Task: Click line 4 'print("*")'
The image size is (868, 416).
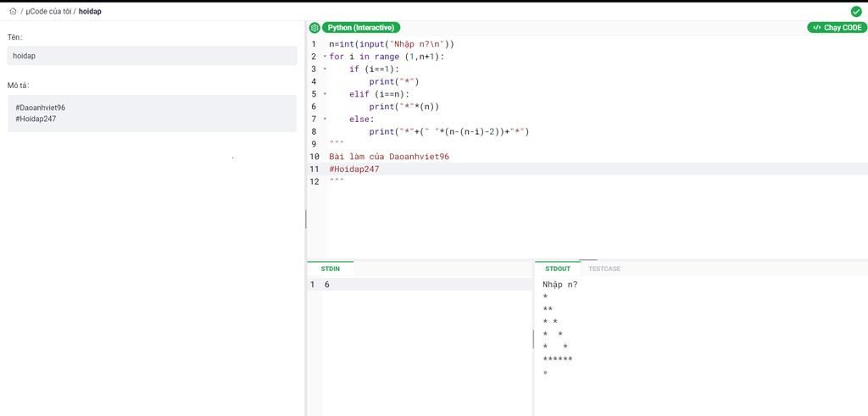Action: (394, 82)
